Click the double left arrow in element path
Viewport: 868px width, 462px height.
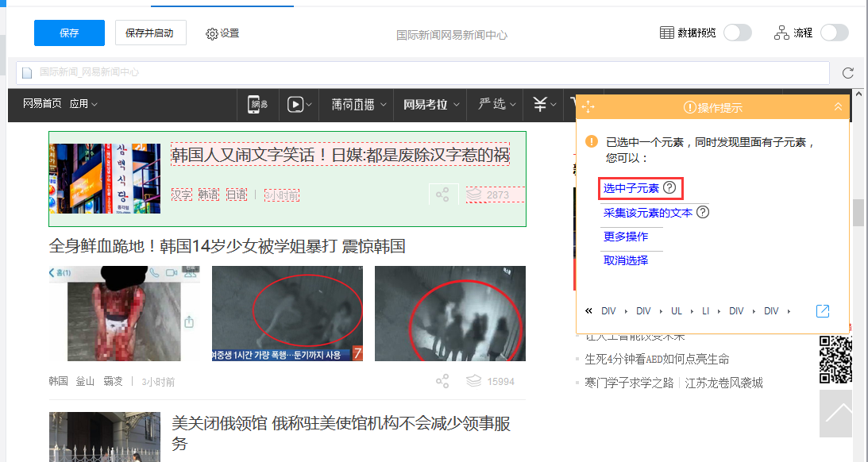588,311
